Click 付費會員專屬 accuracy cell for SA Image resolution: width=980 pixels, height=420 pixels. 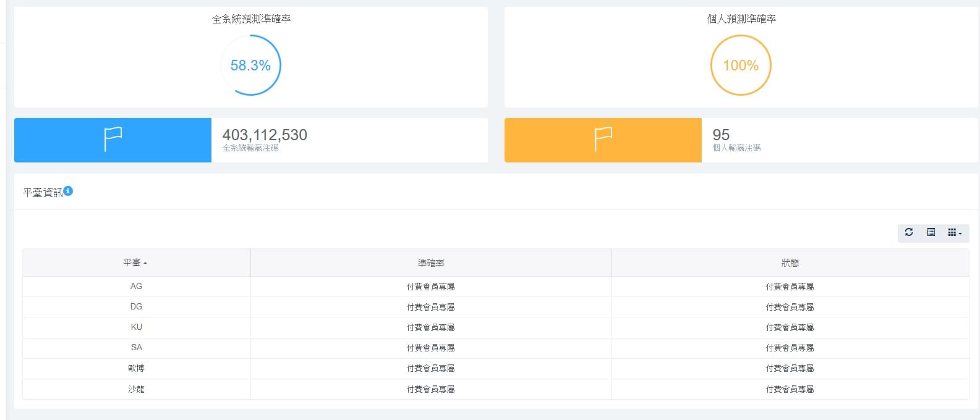[431, 348]
